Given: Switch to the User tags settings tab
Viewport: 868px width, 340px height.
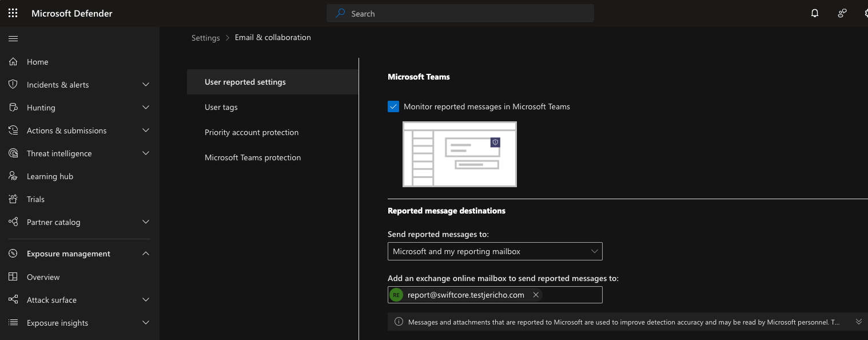Looking at the screenshot, I should coord(221,107).
